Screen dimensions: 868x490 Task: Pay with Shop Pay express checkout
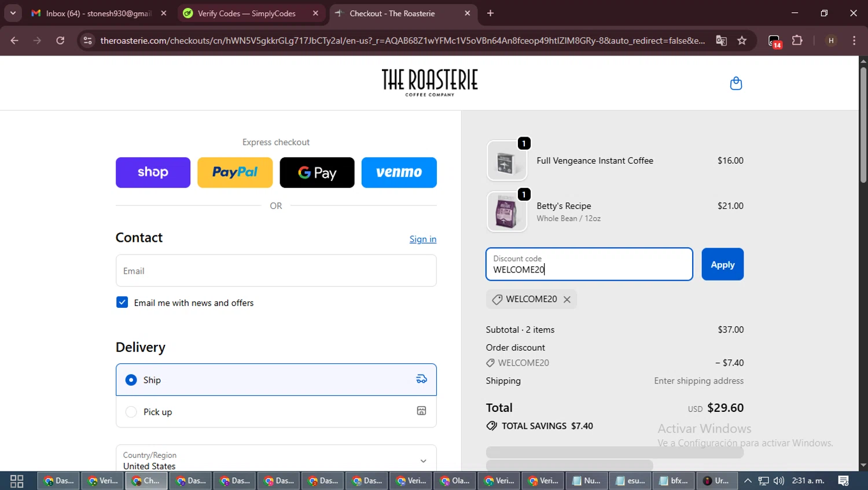pos(153,172)
